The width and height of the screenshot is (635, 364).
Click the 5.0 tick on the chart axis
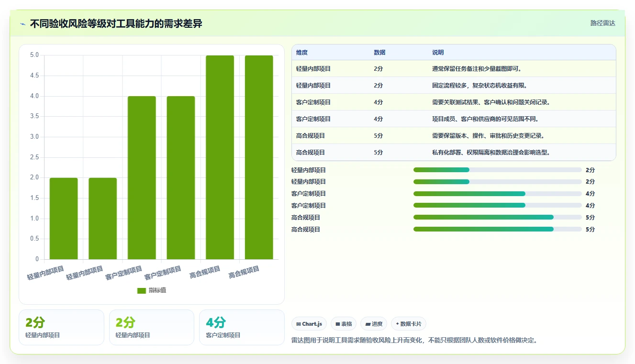pos(34,55)
